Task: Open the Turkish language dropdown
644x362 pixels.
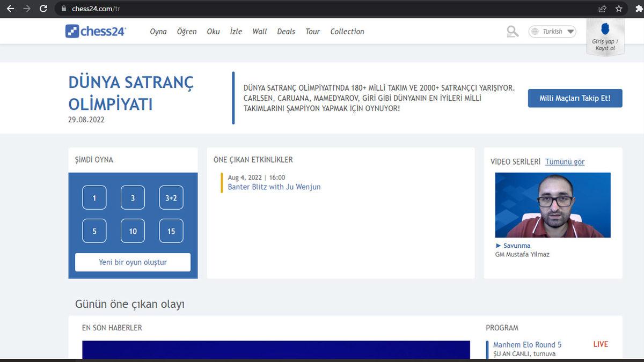Action: coord(552,31)
